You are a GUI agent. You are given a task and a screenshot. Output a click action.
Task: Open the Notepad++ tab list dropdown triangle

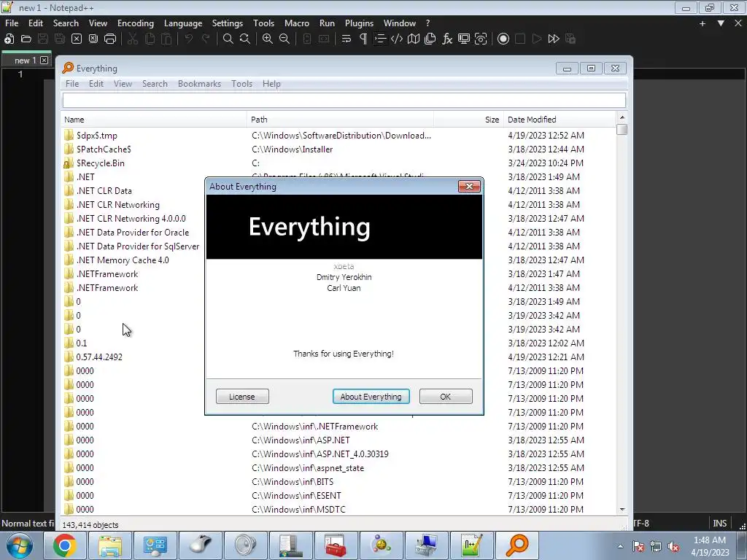pos(721,23)
